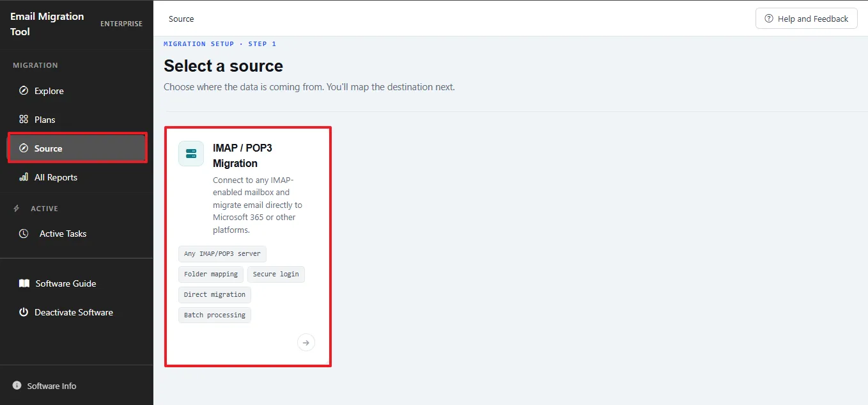Click the Email Migration Tool title
The width and height of the screenshot is (868, 405).
47,24
